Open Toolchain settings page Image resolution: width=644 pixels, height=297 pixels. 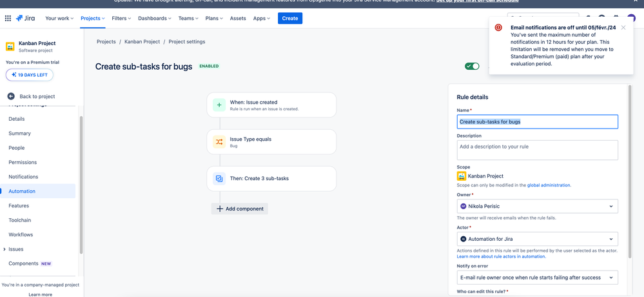pyautogui.click(x=20, y=220)
